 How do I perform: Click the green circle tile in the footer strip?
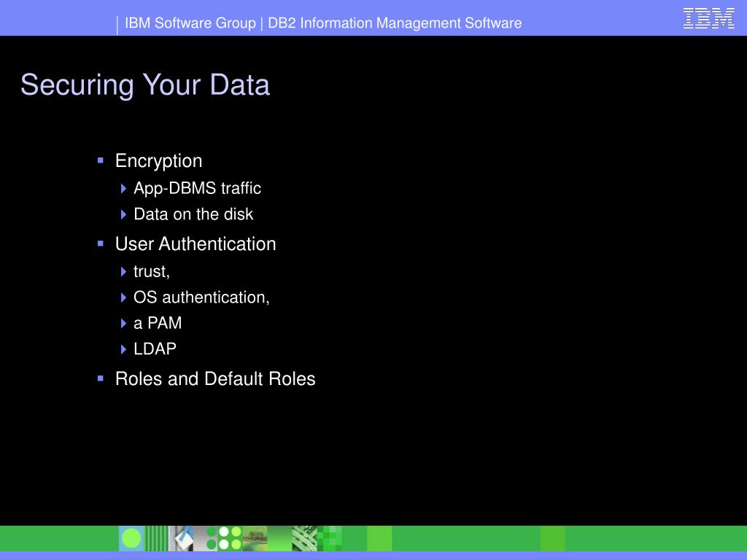pyautogui.click(x=131, y=539)
